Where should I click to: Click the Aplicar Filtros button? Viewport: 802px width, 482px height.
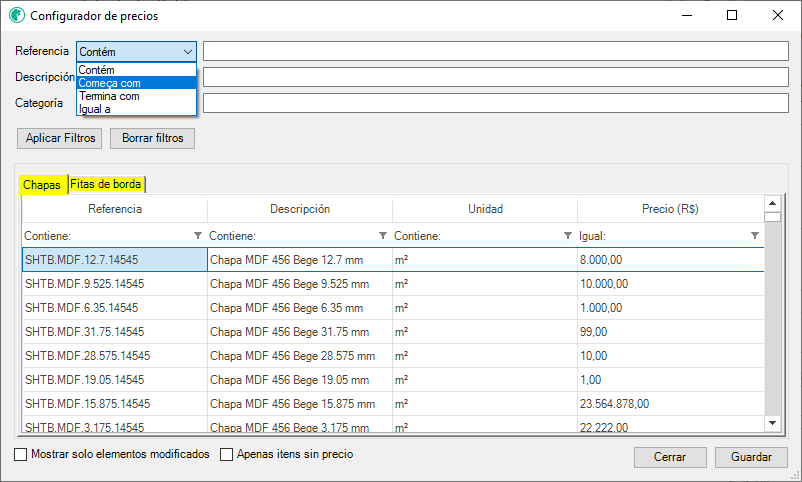(x=60, y=138)
